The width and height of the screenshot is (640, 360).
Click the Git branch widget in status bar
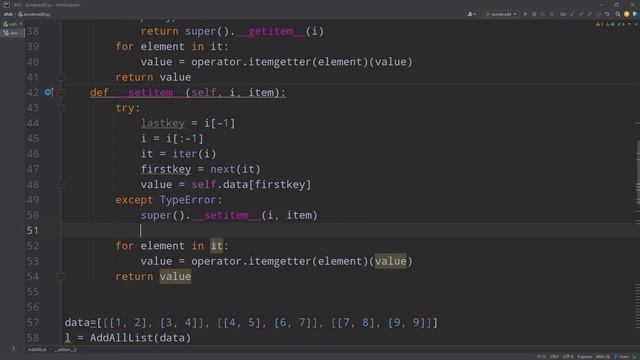[x=622, y=357]
